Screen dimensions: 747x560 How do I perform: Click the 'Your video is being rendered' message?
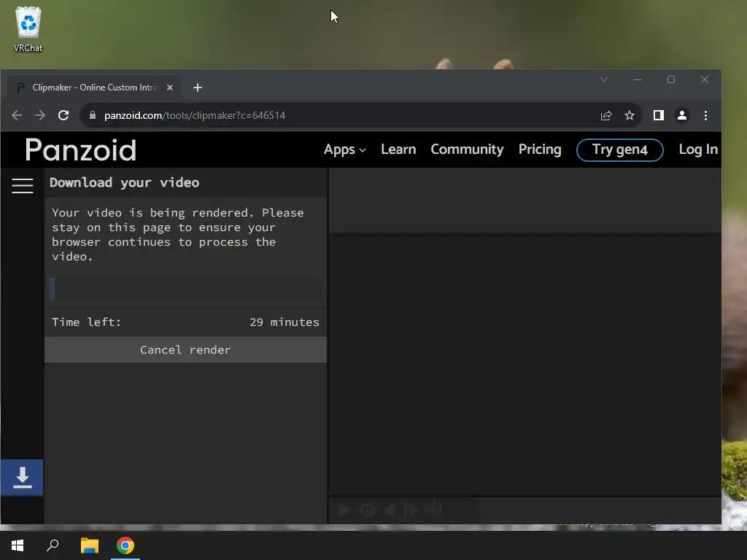tap(178, 235)
